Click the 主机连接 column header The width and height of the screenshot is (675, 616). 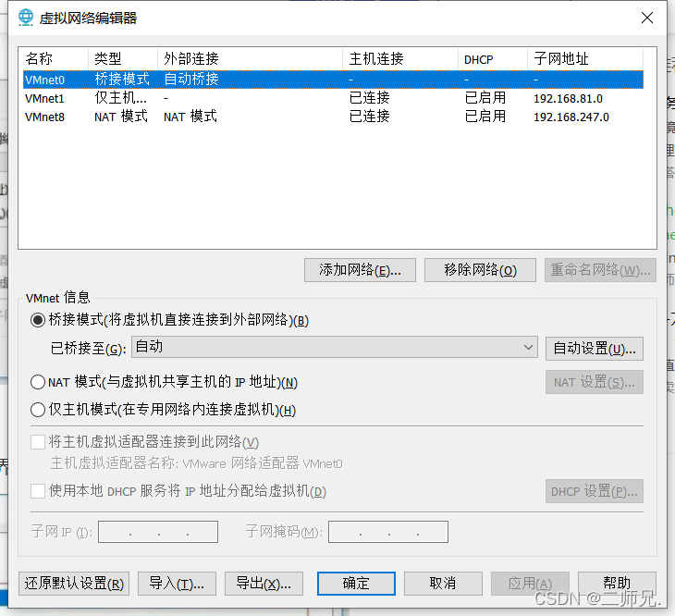tap(400, 58)
